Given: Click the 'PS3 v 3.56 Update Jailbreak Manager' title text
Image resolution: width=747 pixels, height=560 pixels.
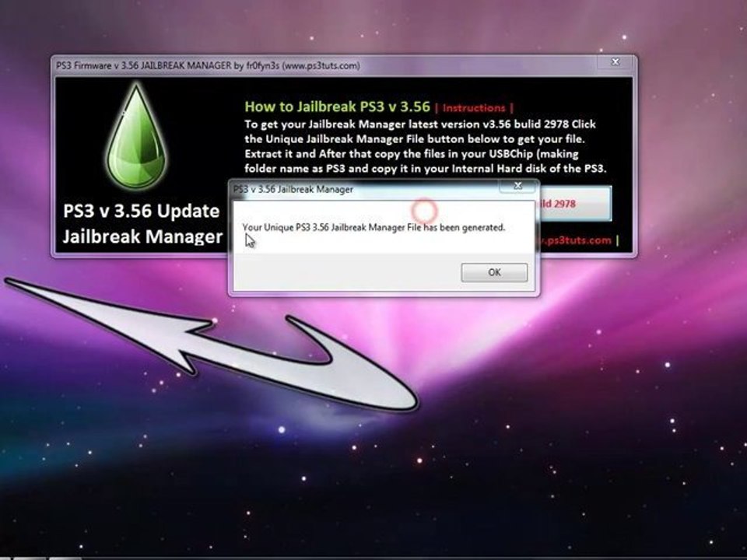Looking at the screenshot, I should pos(142,224).
